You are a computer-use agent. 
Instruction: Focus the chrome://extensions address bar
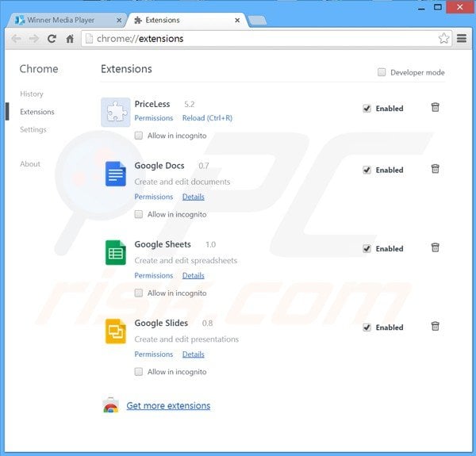pyautogui.click(x=266, y=39)
